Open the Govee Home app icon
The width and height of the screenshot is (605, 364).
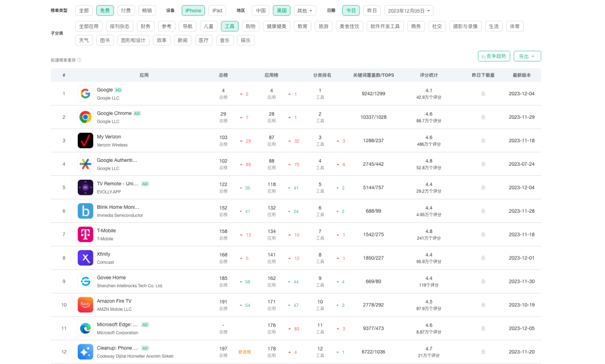pos(85,282)
